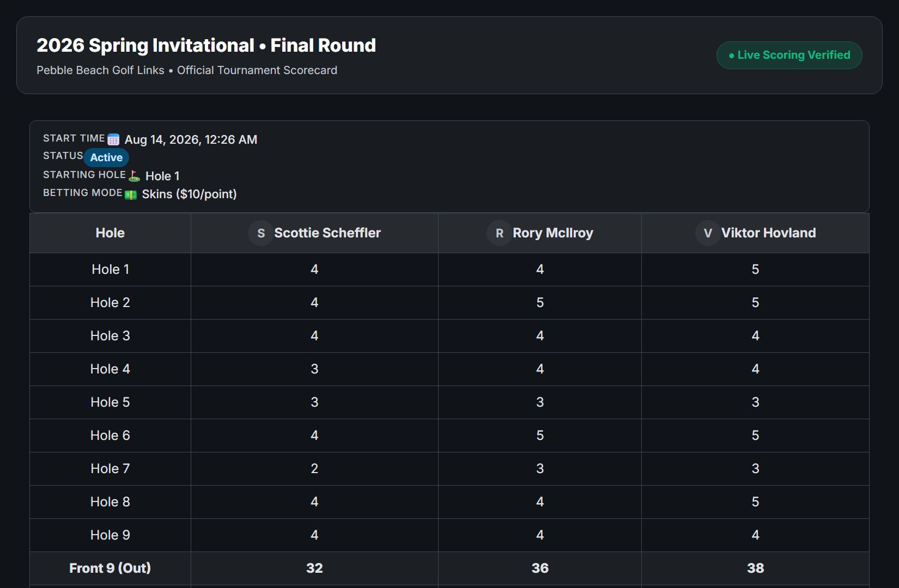Select the Viktor Hovland column header
Image resolution: width=899 pixels, height=588 pixels.
(755, 233)
